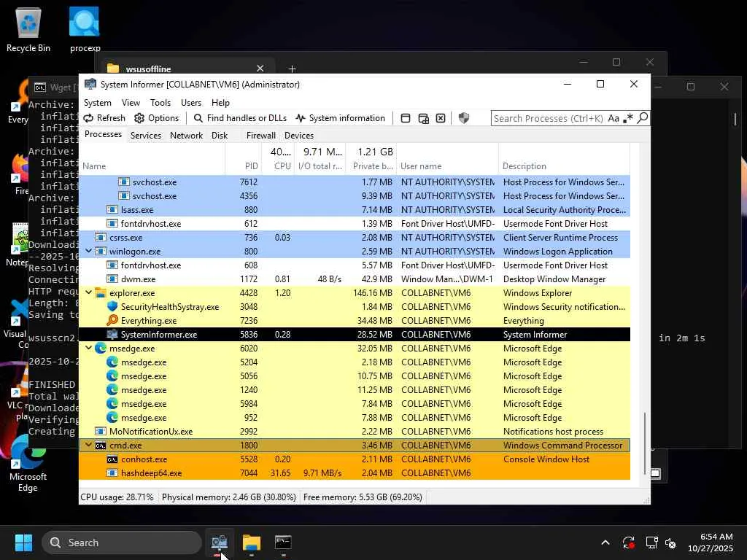Open System information graph button
747x560 pixels.
coord(341,118)
